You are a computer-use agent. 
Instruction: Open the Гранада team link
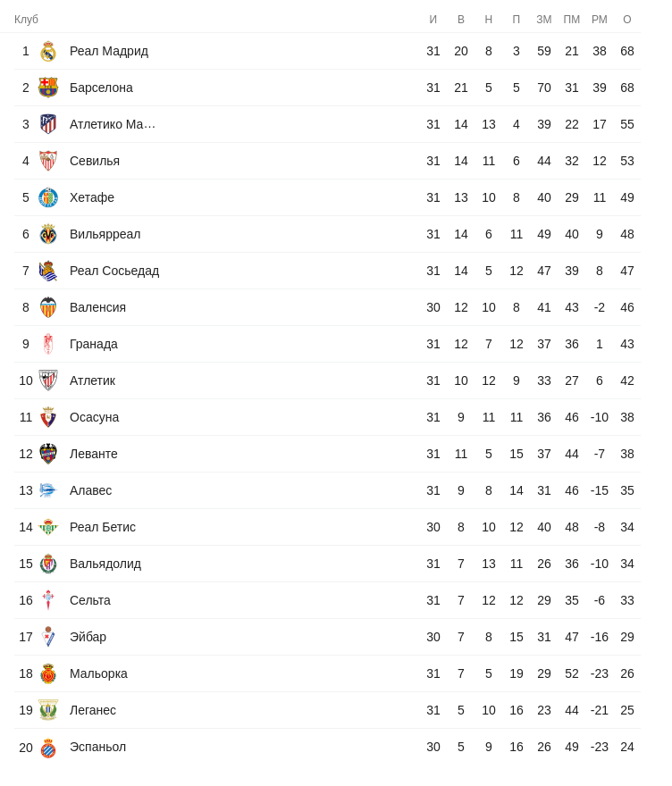(94, 344)
